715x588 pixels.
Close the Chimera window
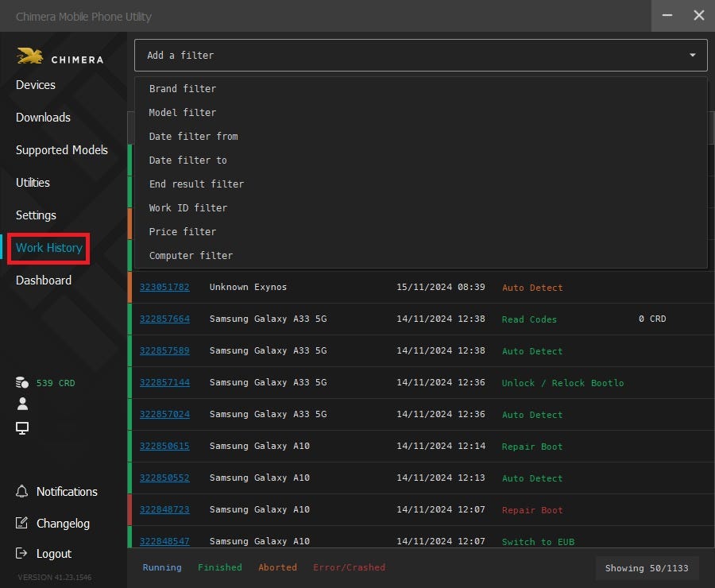click(699, 16)
